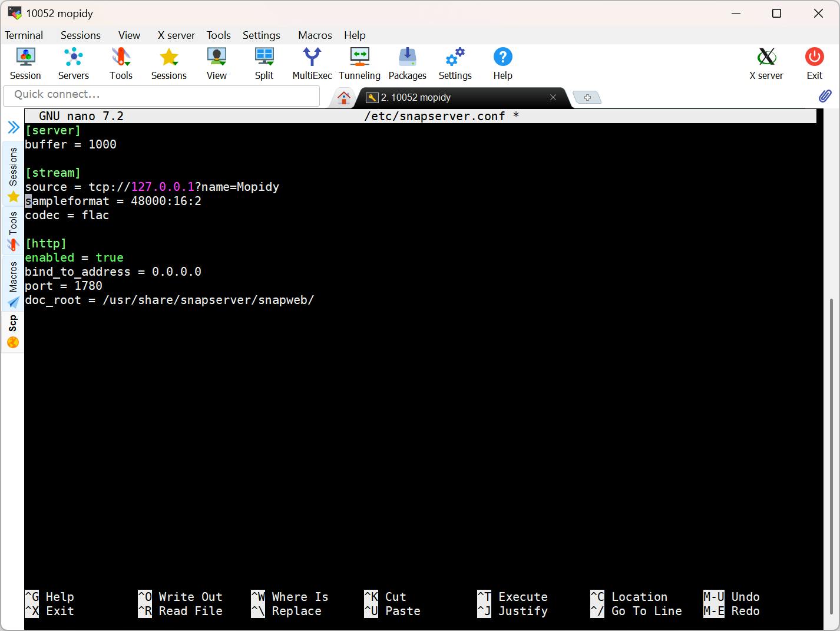This screenshot has width=840, height=631.
Task: Open the X server menu in menu bar
Action: click(176, 35)
